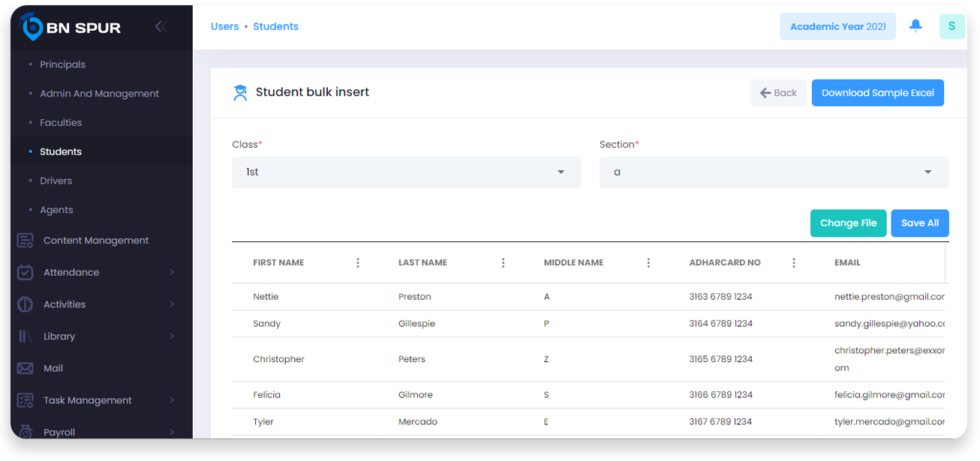Click the Content Management sidebar icon
This screenshot has width=980, height=461.
click(26, 241)
